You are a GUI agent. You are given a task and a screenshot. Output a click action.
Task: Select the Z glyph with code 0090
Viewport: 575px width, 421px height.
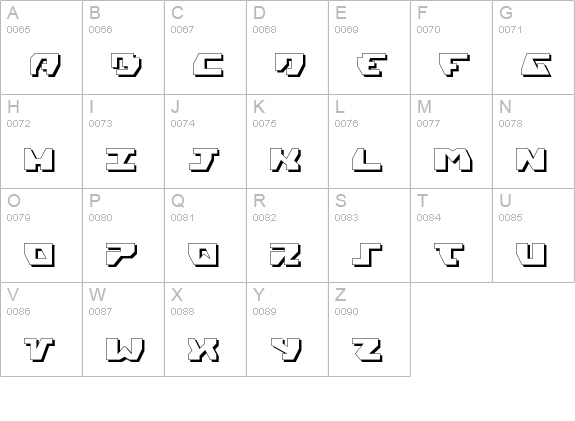click(x=367, y=350)
